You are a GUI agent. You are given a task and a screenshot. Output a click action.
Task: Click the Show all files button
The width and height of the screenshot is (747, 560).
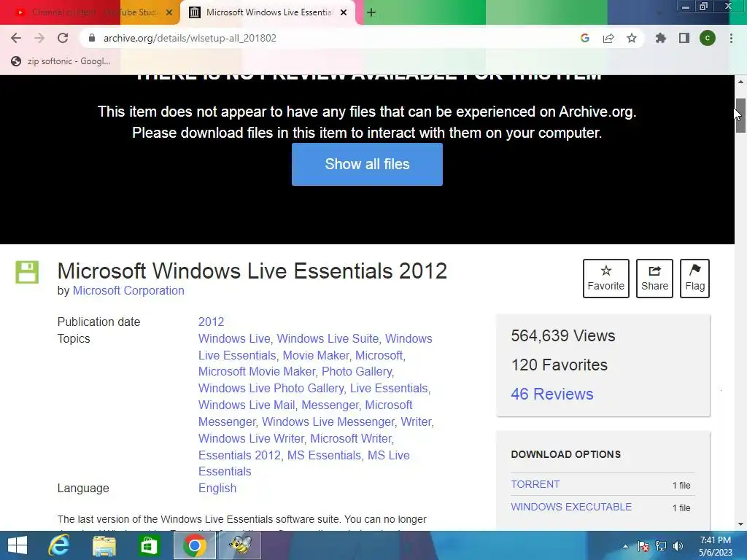coord(367,164)
